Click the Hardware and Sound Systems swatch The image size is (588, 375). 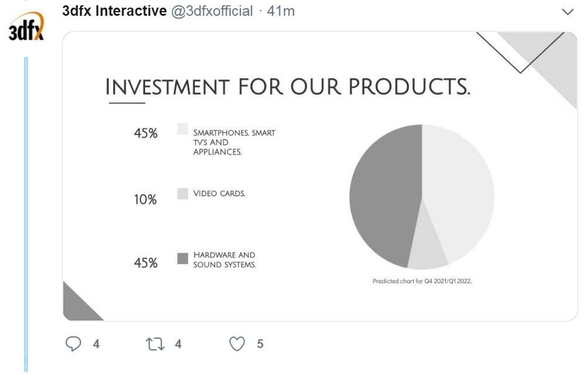[x=183, y=258]
